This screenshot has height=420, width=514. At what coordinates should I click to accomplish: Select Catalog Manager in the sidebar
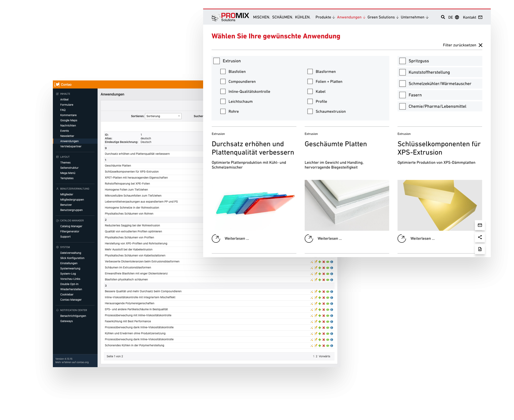point(71,226)
